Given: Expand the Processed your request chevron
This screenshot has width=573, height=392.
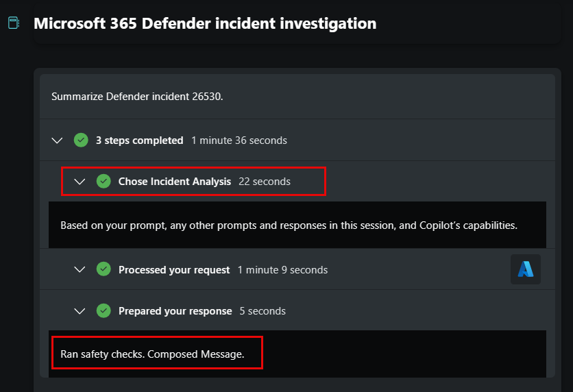Looking at the screenshot, I should coord(80,269).
